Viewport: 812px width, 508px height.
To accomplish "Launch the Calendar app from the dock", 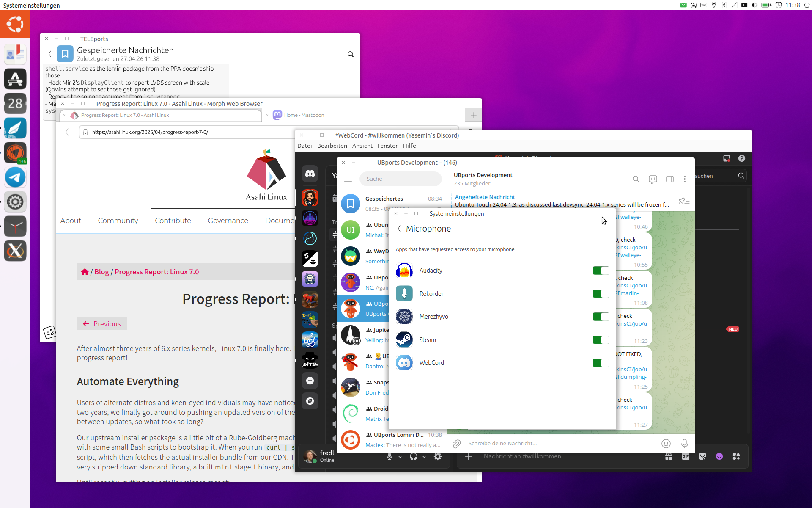I will 15,103.
